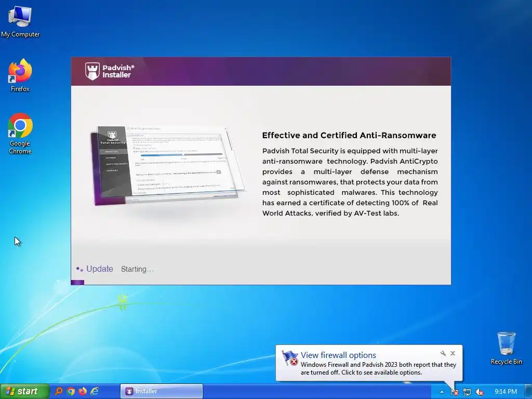Image resolution: width=532 pixels, height=399 pixels.
Task: Click the Starting… status text
Action: tap(137, 269)
